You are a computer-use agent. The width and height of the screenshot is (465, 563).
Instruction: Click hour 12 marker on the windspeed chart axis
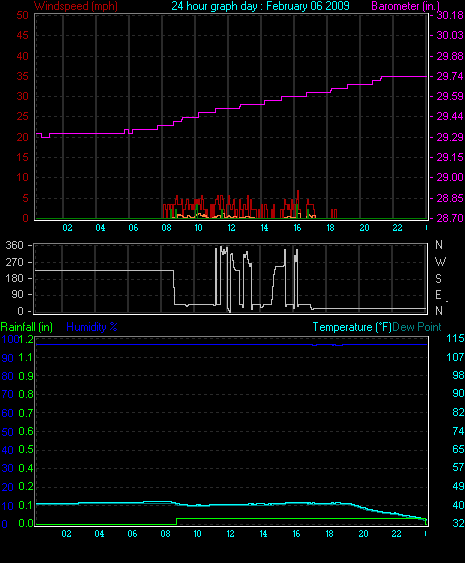[x=231, y=228]
